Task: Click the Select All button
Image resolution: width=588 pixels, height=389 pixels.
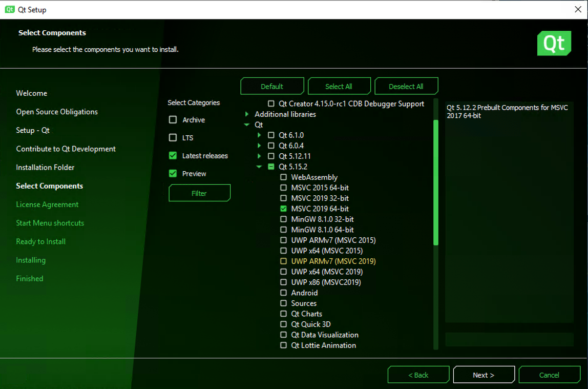Action: click(339, 86)
